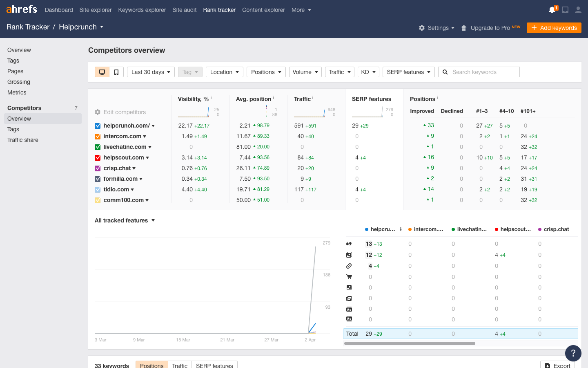588x368 pixels.
Task: Click the Ahrefs logo
Action: tap(22, 9)
